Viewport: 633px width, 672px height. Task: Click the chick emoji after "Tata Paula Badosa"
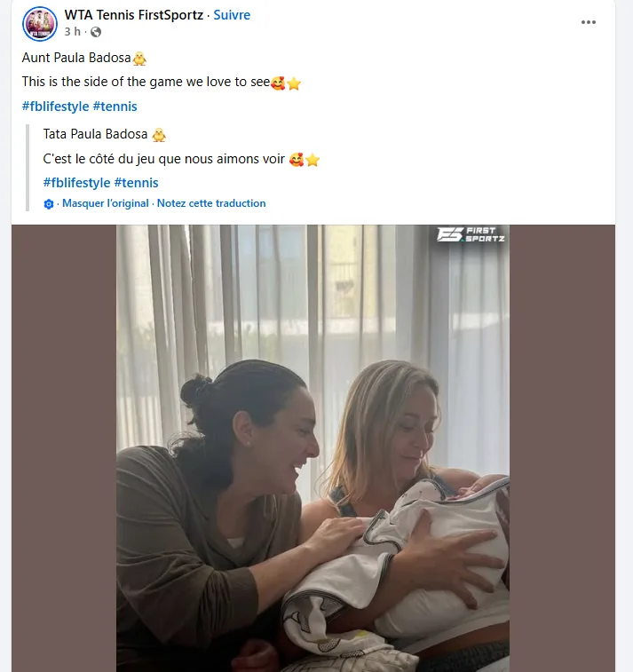click(159, 135)
